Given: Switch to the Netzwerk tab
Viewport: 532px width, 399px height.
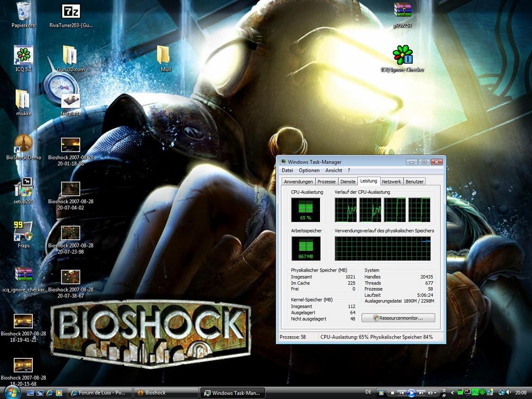Looking at the screenshot, I should tap(391, 181).
